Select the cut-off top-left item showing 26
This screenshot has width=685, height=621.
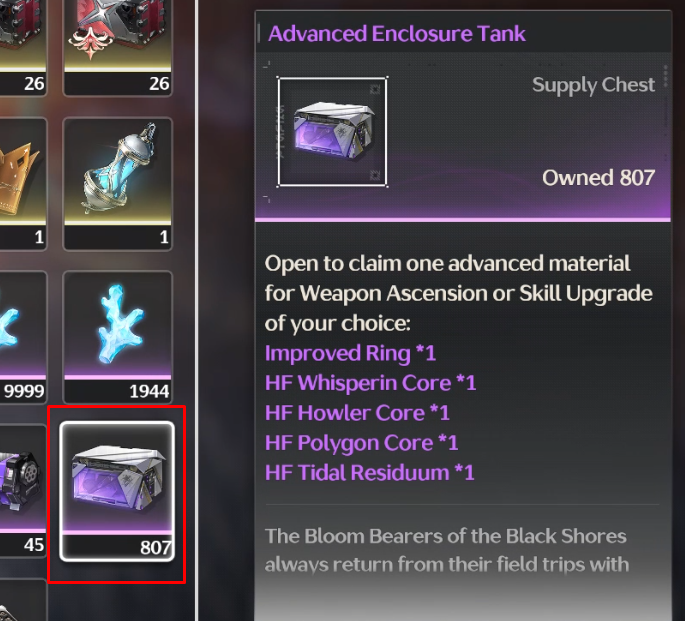23,47
